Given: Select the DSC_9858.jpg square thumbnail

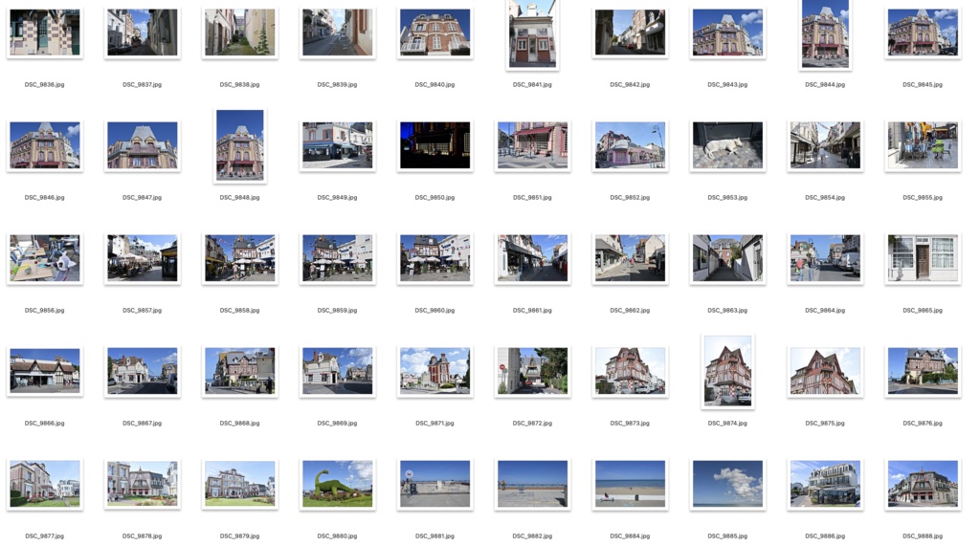Looking at the screenshot, I should [x=240, y=258].
